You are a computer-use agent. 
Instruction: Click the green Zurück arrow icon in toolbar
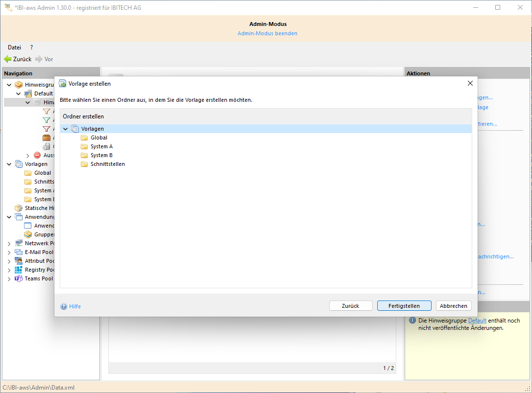[x=8, y=59]
